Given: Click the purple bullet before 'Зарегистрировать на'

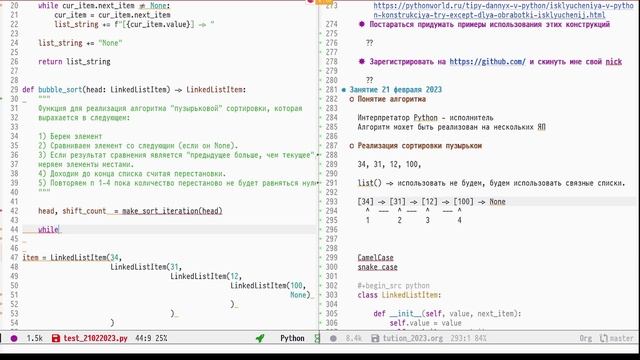Looking at the screenshot, I should (x=362, y=62).
